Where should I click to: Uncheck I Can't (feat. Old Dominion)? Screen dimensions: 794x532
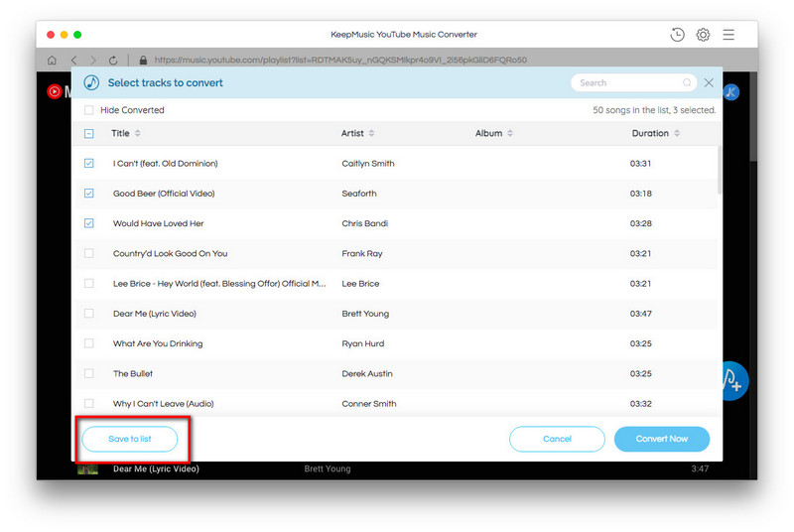point(89,164)
